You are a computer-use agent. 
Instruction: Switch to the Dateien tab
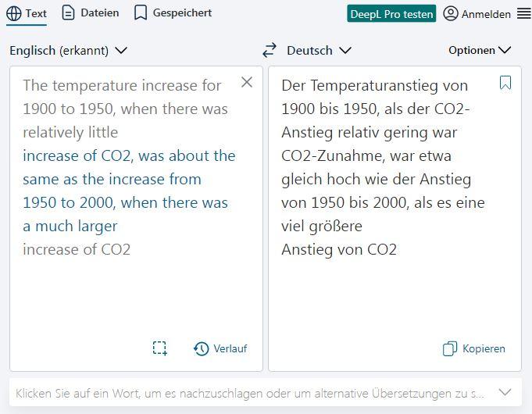91,13
